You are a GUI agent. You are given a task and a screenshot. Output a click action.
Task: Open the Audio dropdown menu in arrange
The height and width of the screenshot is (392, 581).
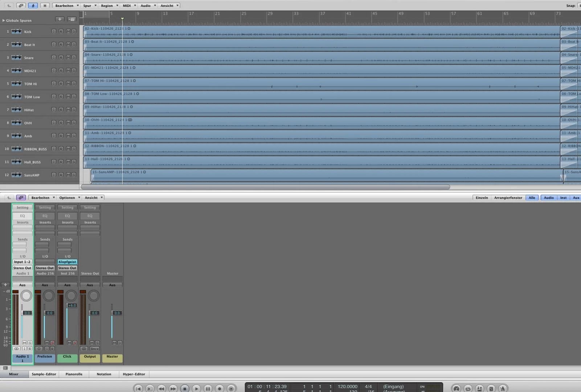(x=148, y=5)
